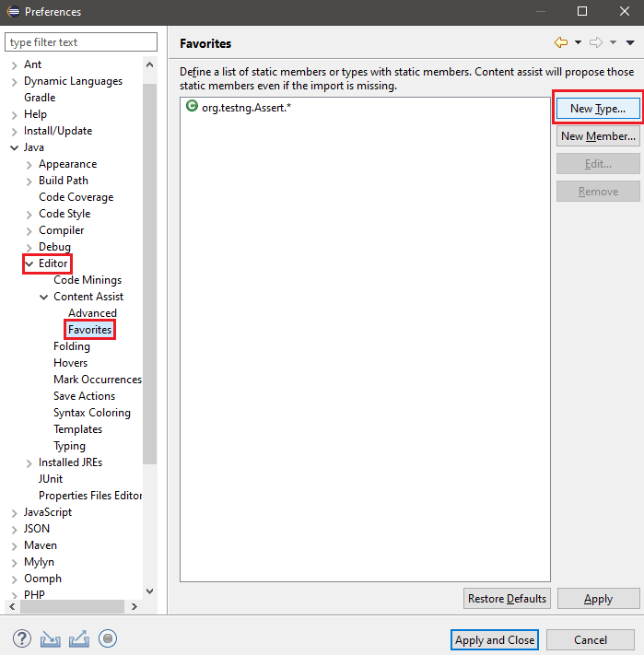Click the Export preferences icon
Viewport: 644px width, 655px height.
coord(79,638)
